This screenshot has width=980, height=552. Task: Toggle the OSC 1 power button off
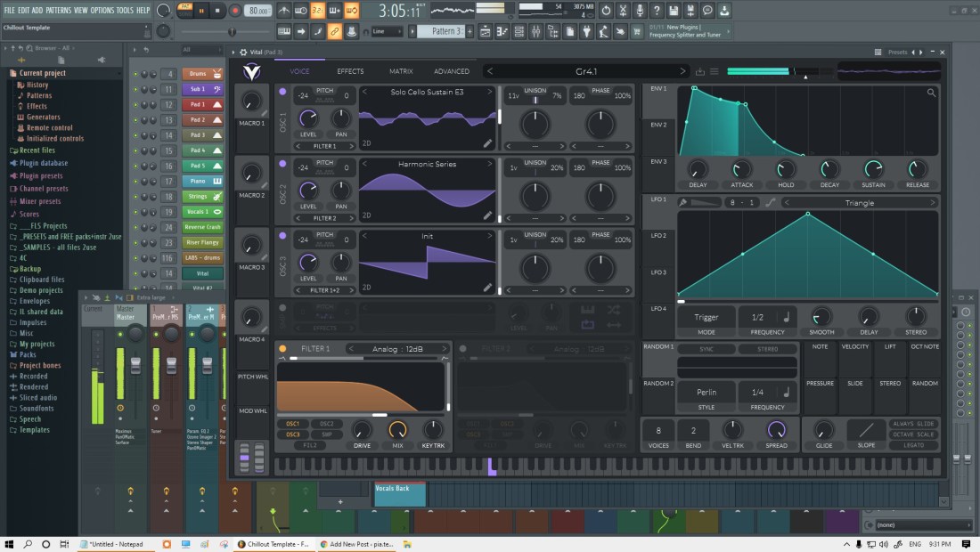click(x=283, y=92)
